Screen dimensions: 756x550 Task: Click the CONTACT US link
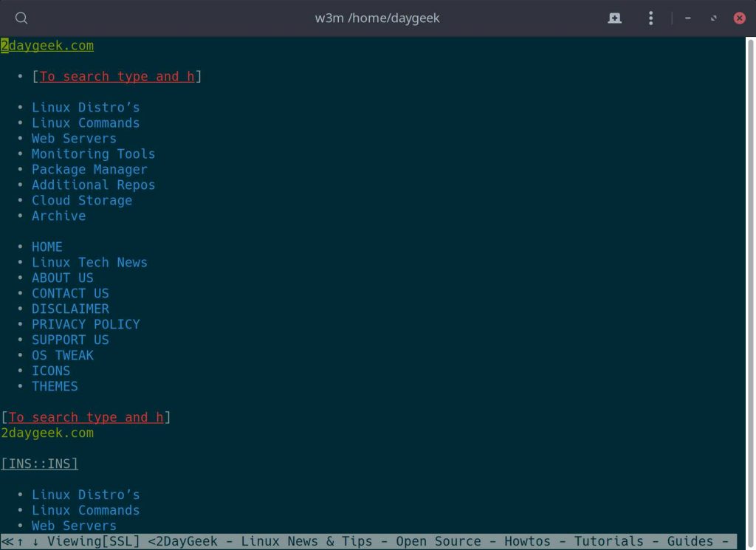pos(70,293)
